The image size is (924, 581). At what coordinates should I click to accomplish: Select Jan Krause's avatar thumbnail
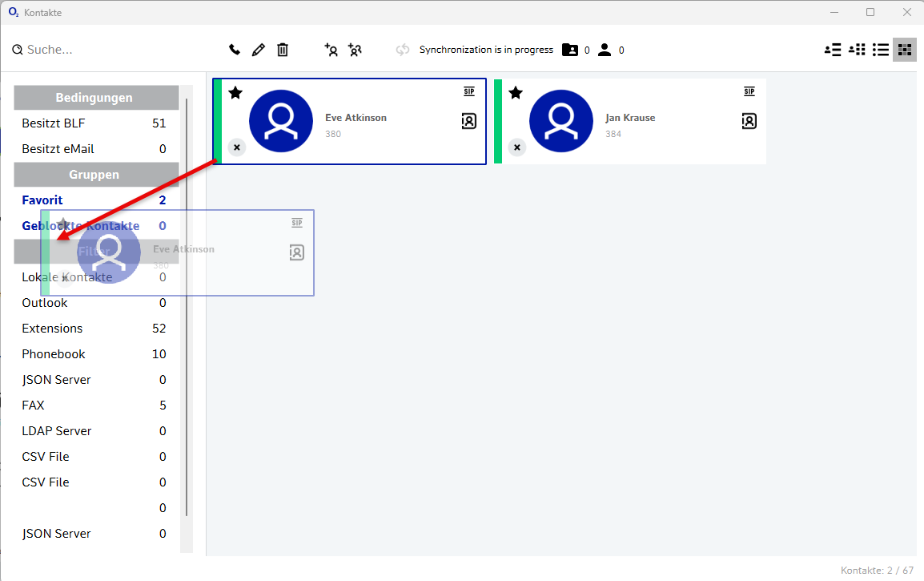coord(560,122)
